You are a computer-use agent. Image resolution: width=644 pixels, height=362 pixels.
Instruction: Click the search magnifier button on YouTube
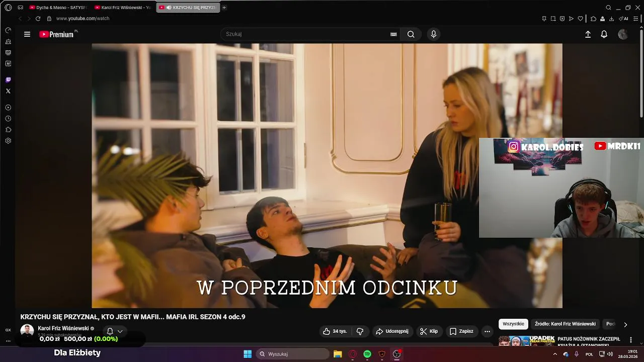click(x=411, y=34)
